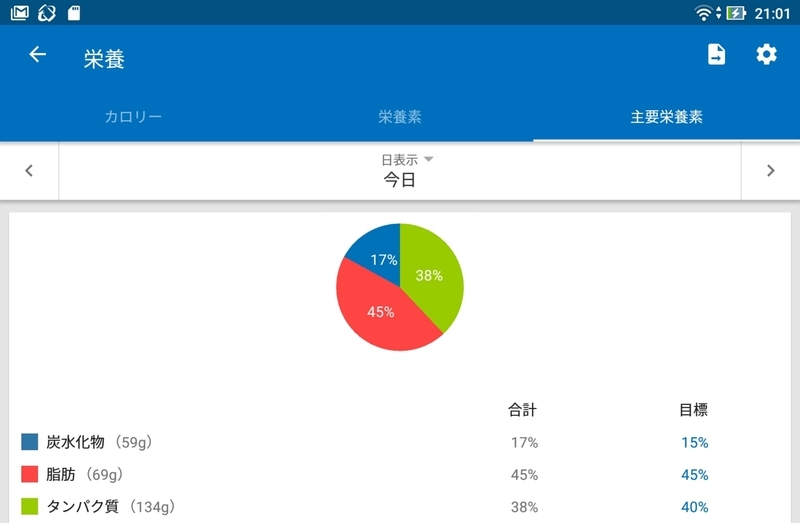Tap the battery charging icon
The width and height of the screenshot is (800, 523).
click(x=736, y=13)
